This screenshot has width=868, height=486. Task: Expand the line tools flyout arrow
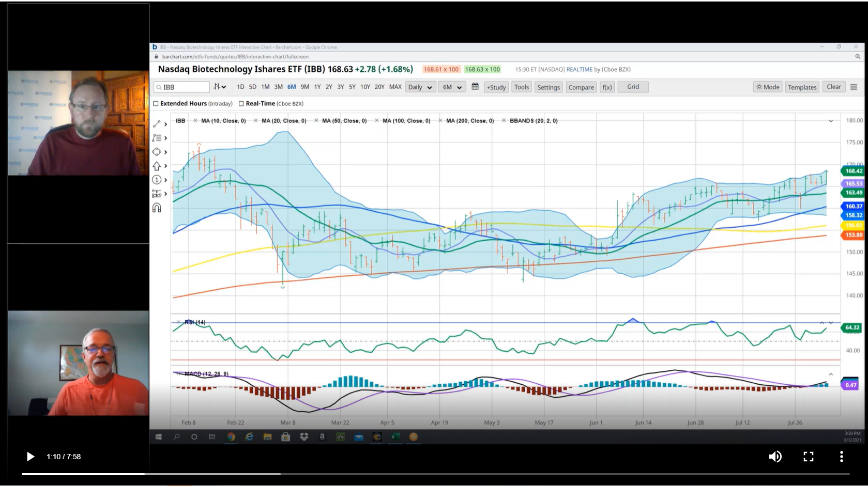coord(165,124)
